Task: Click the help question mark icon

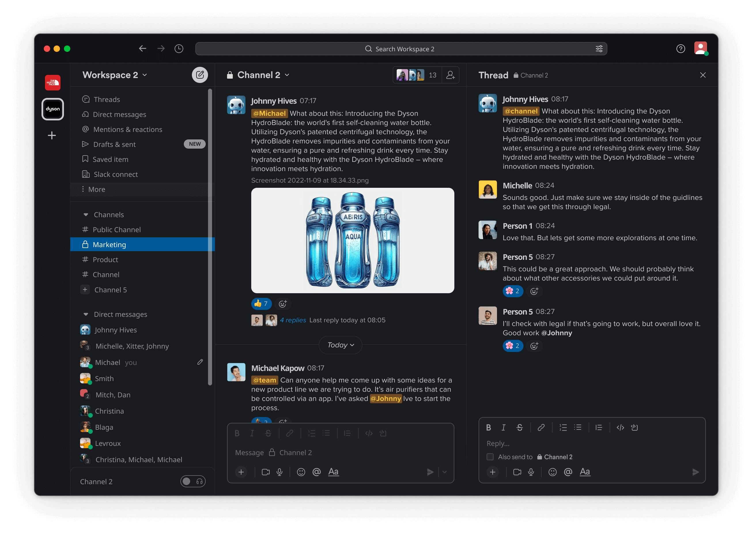Action: coord(681,49)
